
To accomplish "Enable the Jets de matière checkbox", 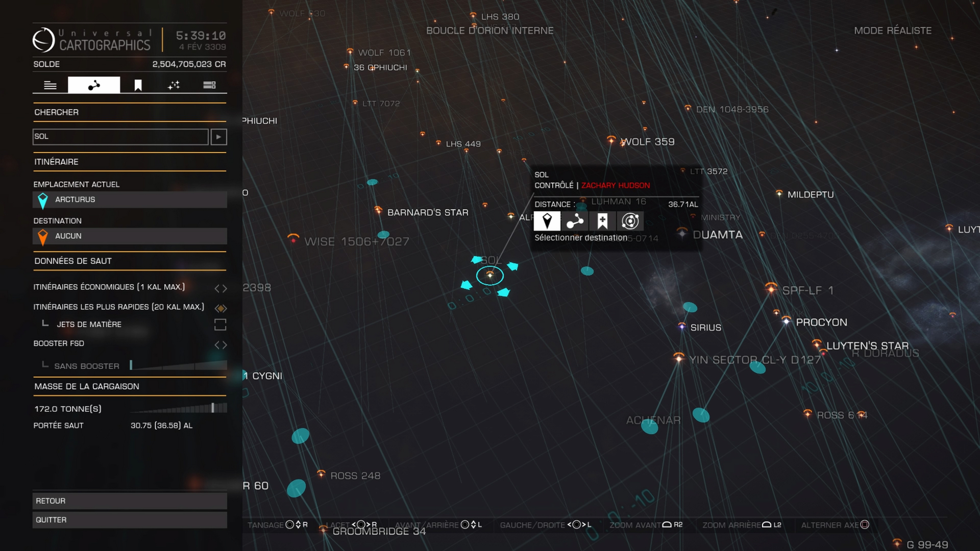I will click(x=220, y=324).
